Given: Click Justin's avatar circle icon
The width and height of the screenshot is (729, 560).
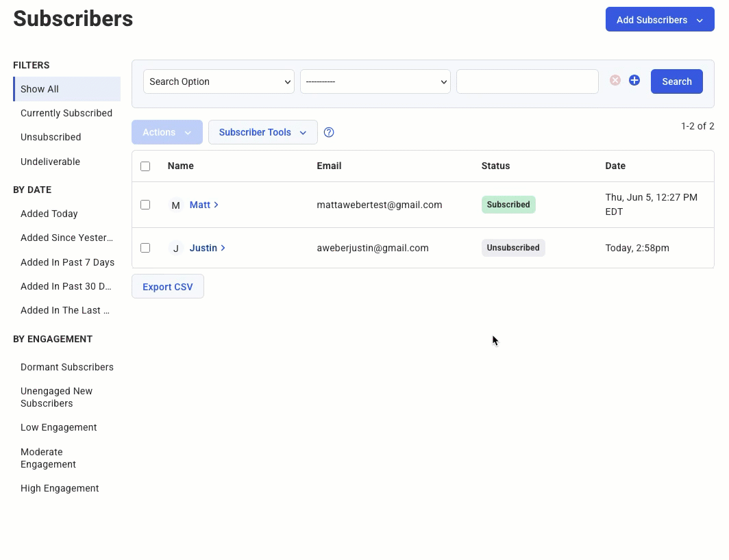Looking at the screenshot, I should 176,249.
